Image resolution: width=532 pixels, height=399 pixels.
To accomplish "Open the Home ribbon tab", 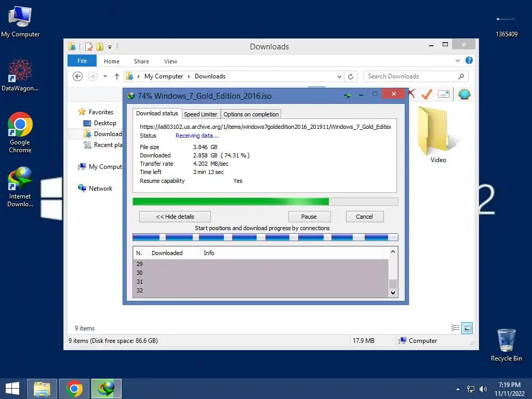I will point(112,61).
